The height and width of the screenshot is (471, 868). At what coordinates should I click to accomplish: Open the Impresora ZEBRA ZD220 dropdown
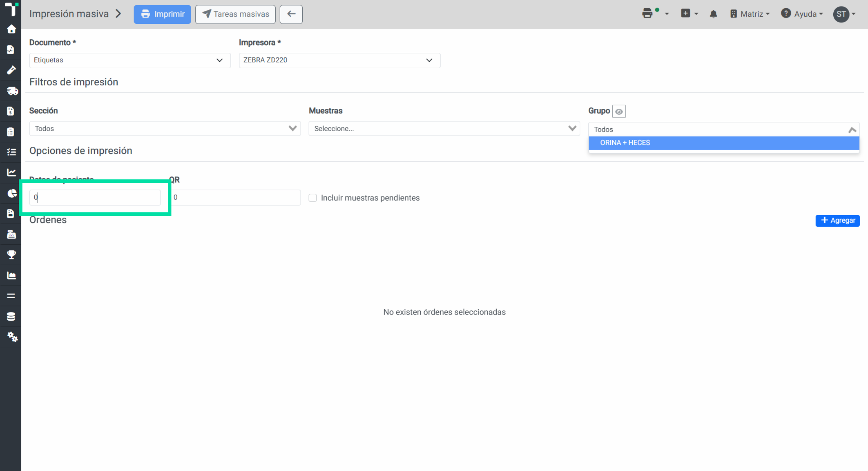coord(339,60)
